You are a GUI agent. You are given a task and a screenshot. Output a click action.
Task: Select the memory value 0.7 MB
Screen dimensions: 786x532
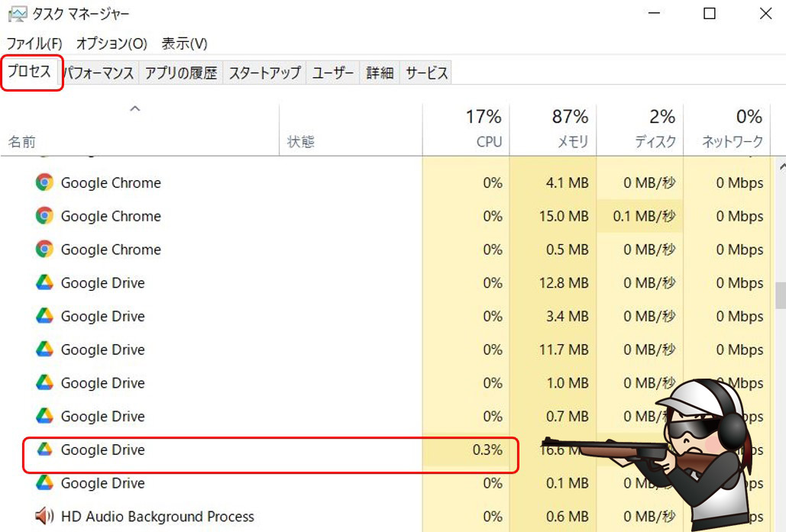567,416
